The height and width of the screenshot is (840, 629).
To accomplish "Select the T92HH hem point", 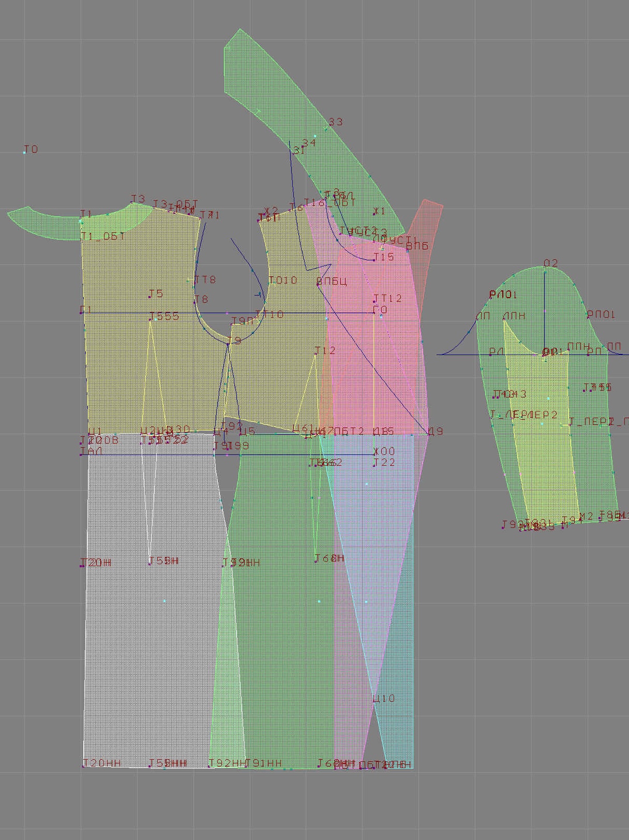I will coord(209,767).
